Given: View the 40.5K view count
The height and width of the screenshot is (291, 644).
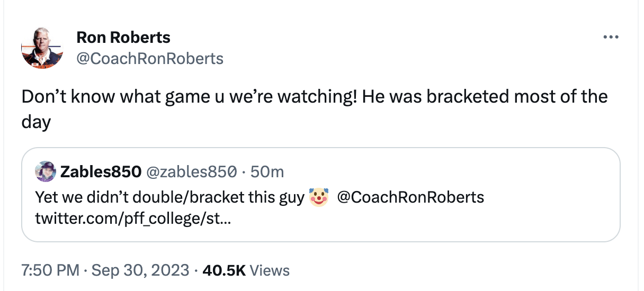Looking at the screenshot, I should (x=223, y=270).
